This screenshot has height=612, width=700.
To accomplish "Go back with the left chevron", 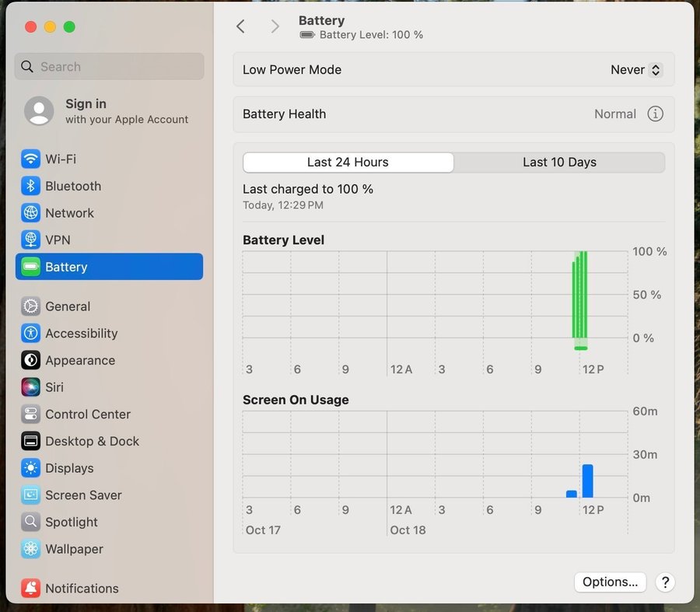I will click(x=240, y=26).
